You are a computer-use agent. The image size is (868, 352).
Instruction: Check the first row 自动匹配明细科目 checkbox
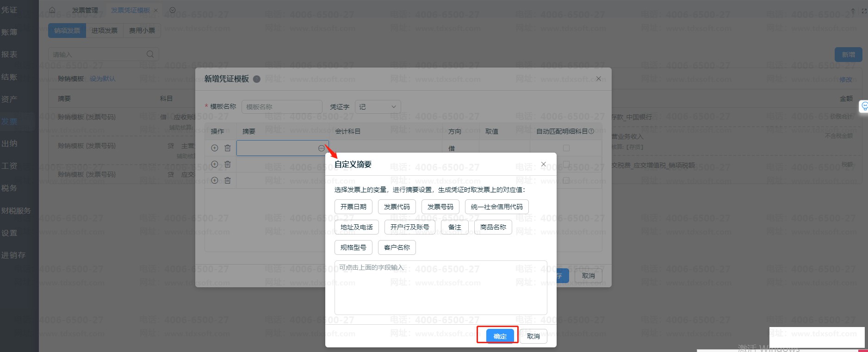pyautogui.click(x=566, y=148)
